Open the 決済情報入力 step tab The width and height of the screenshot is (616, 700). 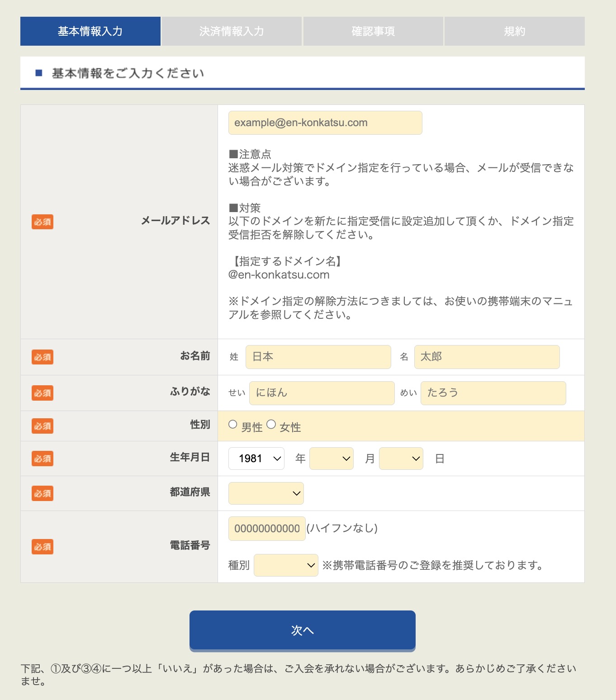232,31
